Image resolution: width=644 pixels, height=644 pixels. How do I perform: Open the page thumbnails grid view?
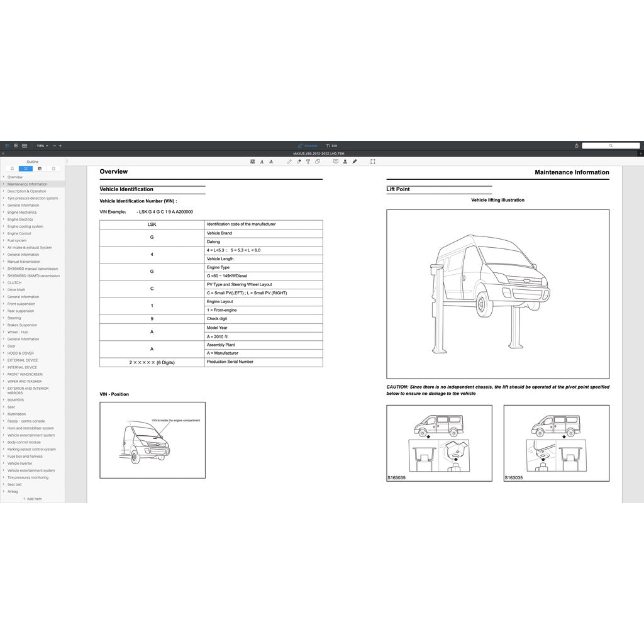15,145
